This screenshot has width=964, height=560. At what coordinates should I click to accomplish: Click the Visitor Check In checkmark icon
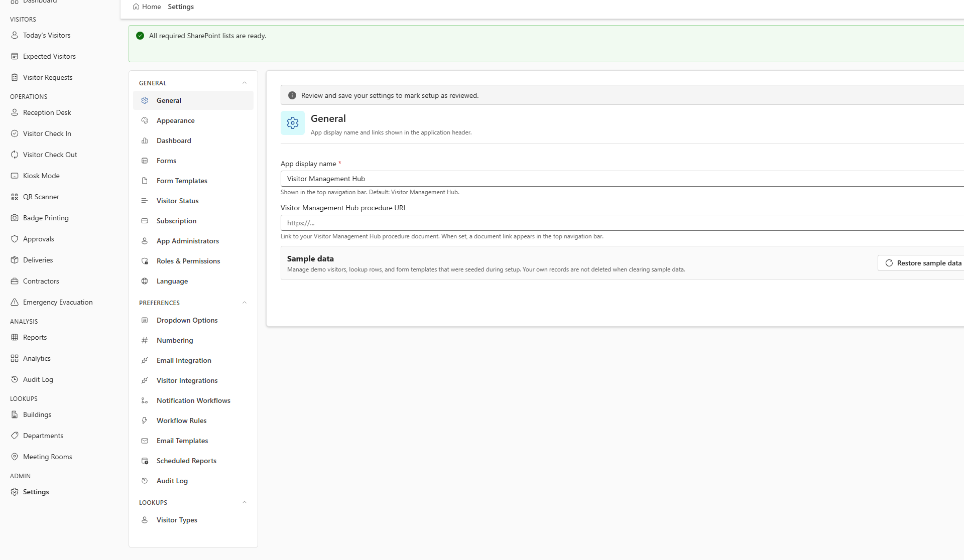15,133
